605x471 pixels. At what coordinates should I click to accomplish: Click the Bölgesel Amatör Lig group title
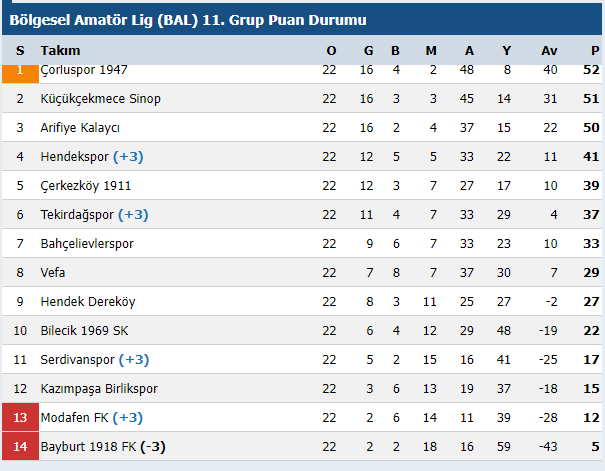point(188,20)
